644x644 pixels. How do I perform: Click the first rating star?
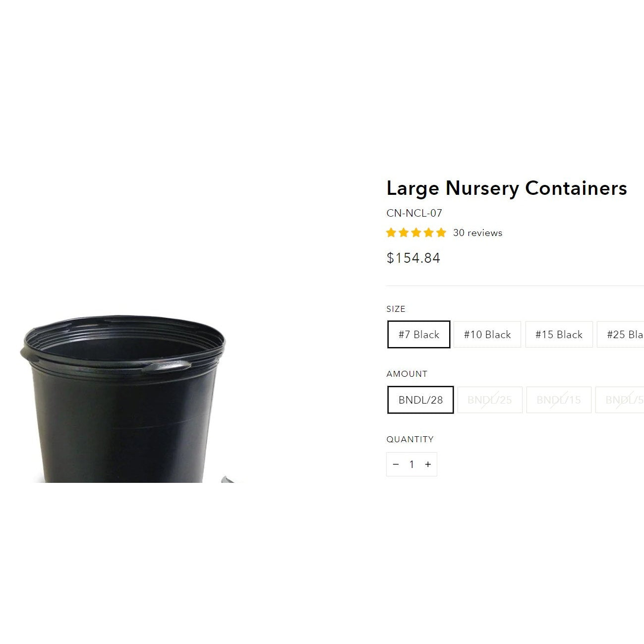coord(391,233)
